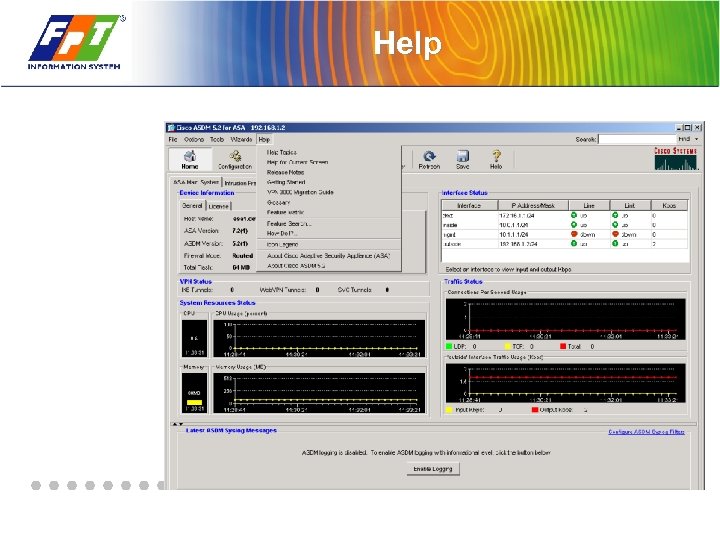Screen dimensions: 720x540
Task: Sort by the IP Address/Mask column header
Action: click(533, 206)
